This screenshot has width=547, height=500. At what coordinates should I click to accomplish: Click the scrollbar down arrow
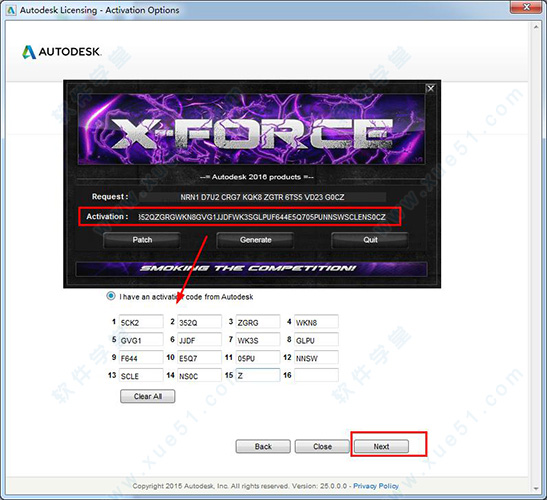[x=536, y=488]
